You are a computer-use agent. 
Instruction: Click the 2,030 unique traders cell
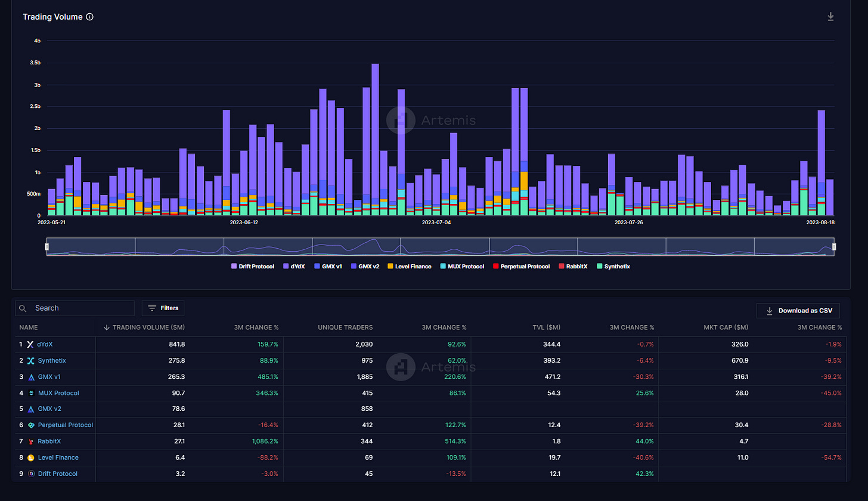pos(363,345)
